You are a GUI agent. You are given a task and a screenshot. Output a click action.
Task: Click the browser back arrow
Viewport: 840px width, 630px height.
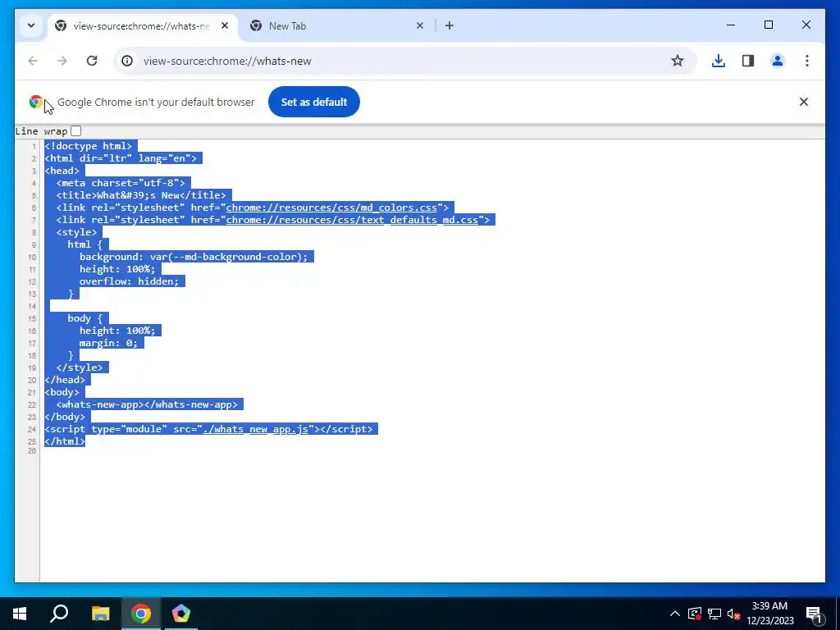[x=33, y=61]
